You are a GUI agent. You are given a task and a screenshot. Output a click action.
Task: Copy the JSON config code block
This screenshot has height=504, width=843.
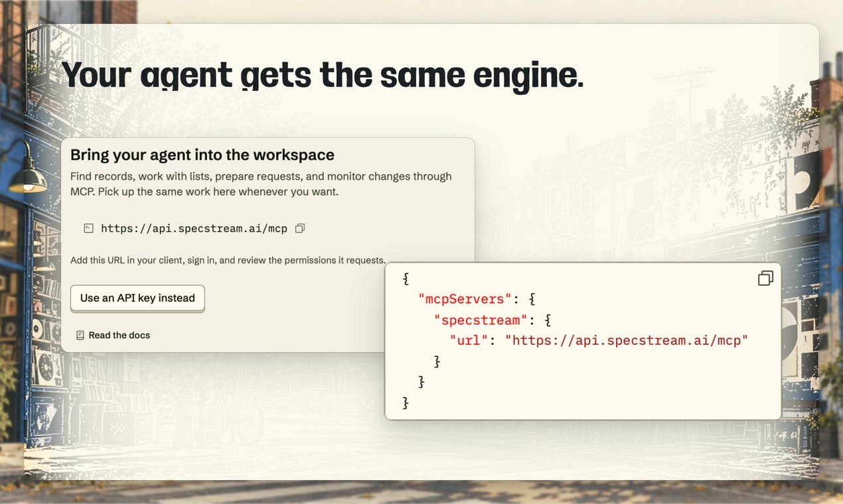(765, 278)
